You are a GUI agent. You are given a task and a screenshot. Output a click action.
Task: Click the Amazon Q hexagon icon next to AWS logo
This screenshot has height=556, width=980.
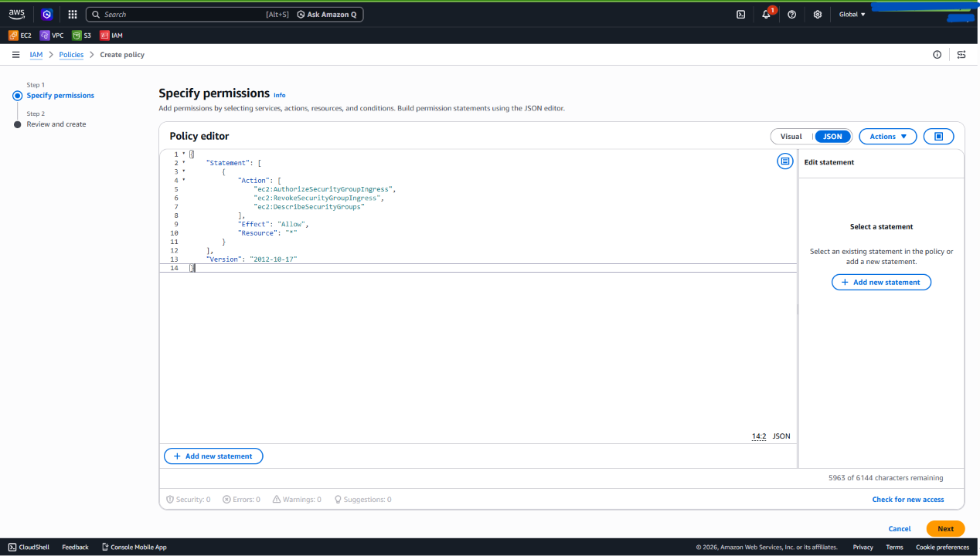pos(47,14)
